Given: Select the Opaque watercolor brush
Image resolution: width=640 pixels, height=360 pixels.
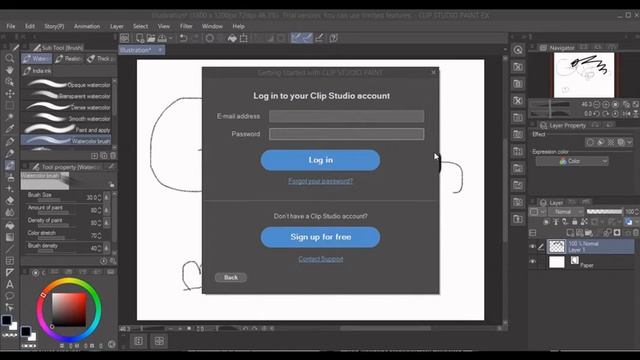Looking at the screenshot, I should [x=66, y=84].
